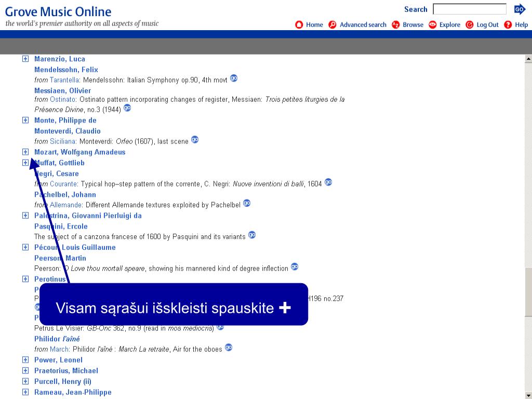
Task: Open the Help menu label
Action: 522,25
